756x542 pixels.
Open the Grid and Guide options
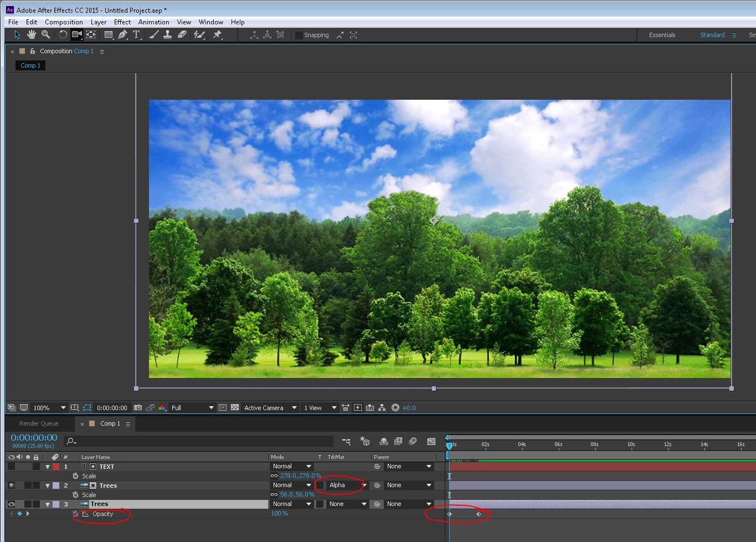point(74,407)
